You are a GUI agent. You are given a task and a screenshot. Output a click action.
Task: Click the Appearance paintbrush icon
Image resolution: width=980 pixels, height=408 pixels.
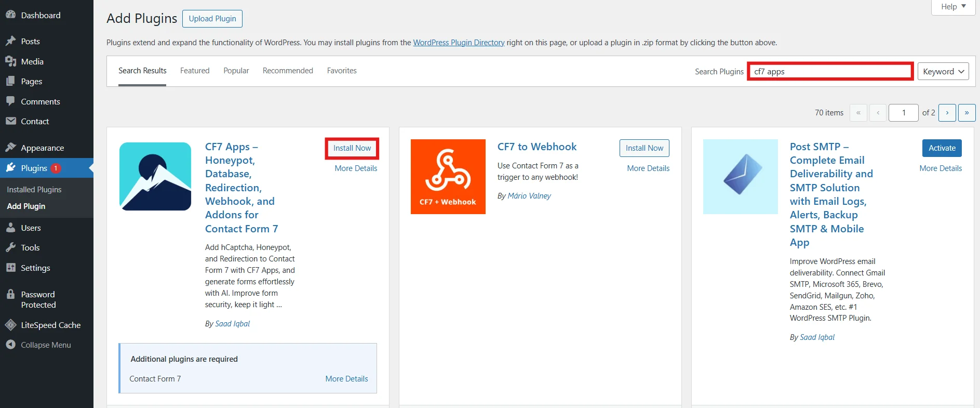[x=10, y=148]
